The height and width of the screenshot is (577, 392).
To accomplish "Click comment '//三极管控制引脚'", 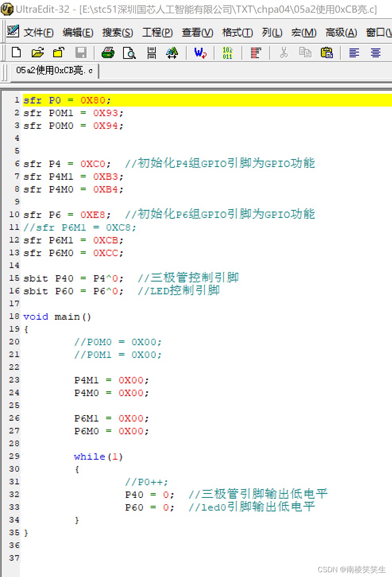I will (x=188, y=278).
